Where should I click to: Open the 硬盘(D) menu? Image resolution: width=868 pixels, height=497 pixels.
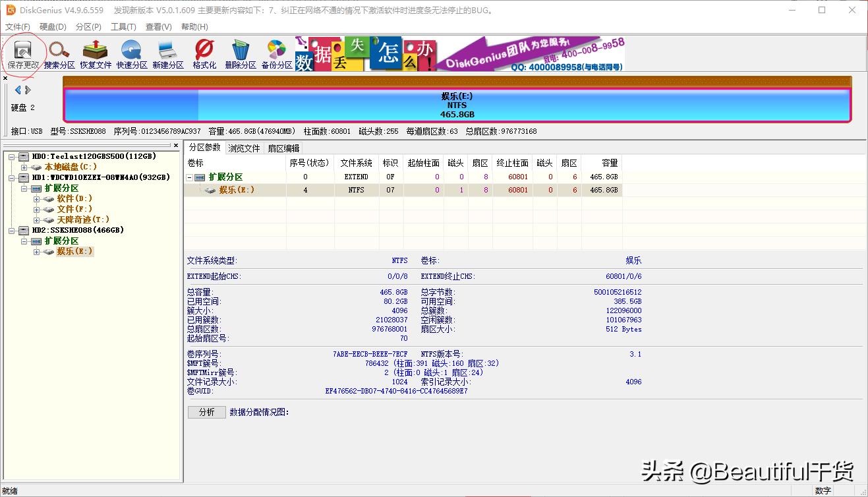51,26
